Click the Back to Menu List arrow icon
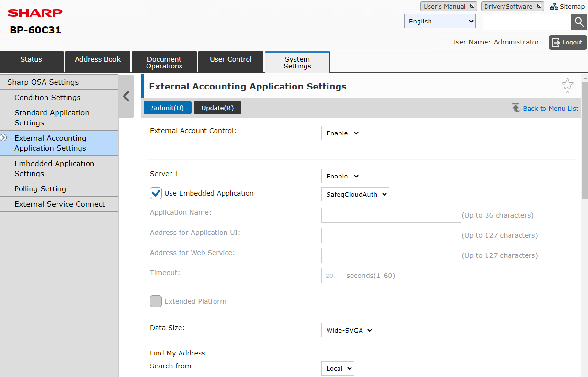The width and height of the screenshot is (588, 377). [x=516, y=108]
